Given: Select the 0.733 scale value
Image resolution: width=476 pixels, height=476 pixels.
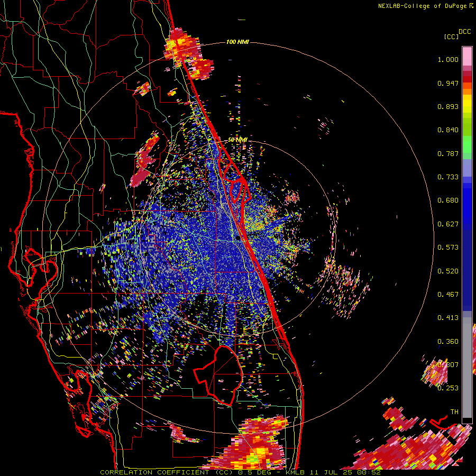Looking at the screenshot, I should coord(448,177).
